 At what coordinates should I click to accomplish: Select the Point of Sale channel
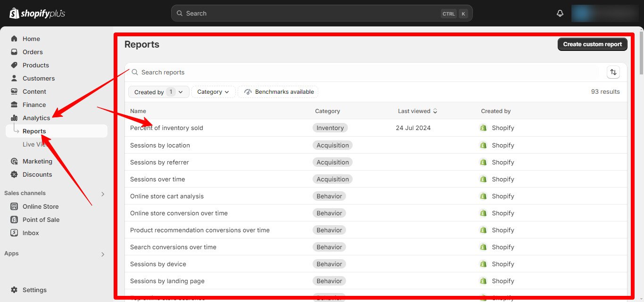click(41, 220)
